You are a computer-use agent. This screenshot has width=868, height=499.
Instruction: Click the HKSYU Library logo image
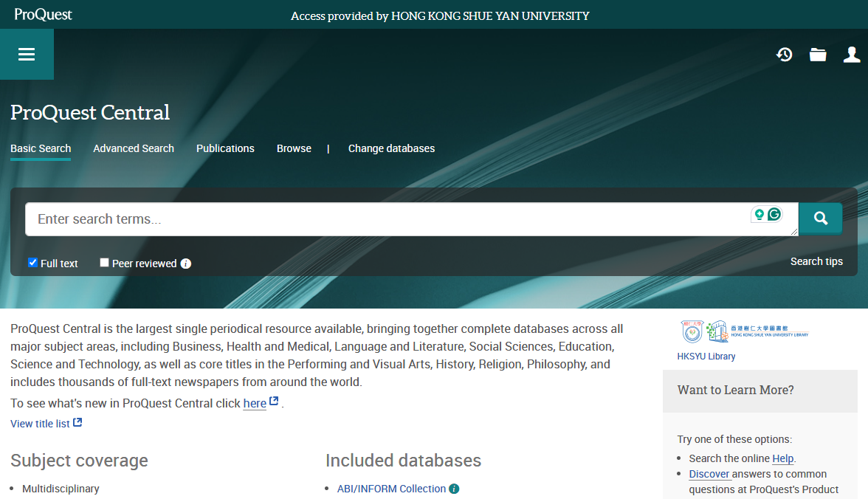pyautogui.click(x=744, y=331)
